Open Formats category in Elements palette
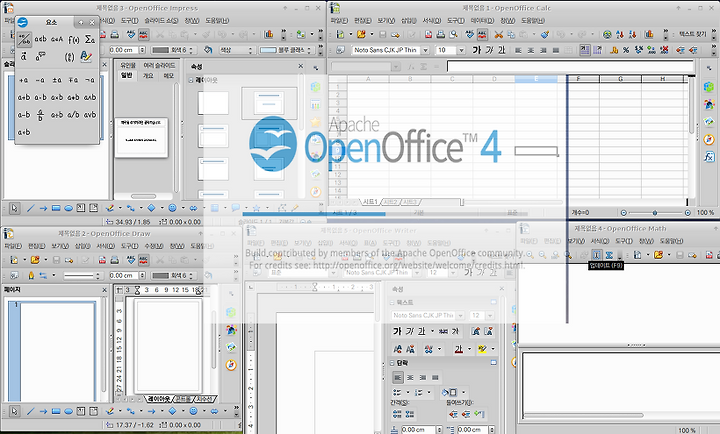Image resolution: width=720 pixels, height=434 pixels. pos(86,56)
